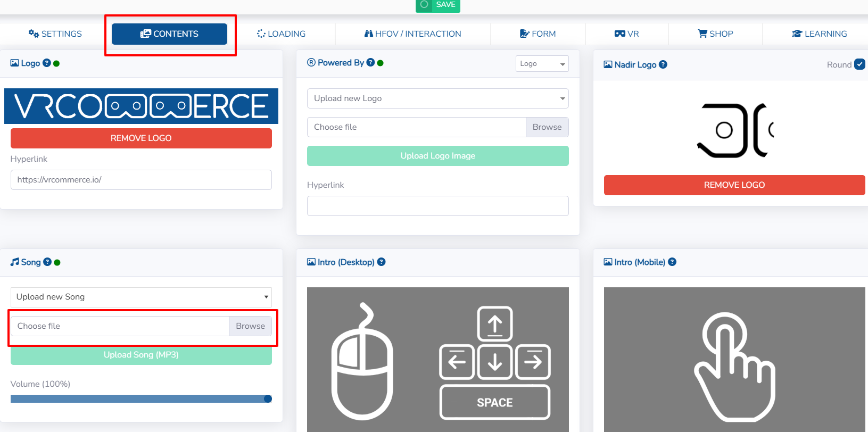868x432 pixels.
Task: Remove the VRCommerce logo with Remove Logo
Action: 141,138
